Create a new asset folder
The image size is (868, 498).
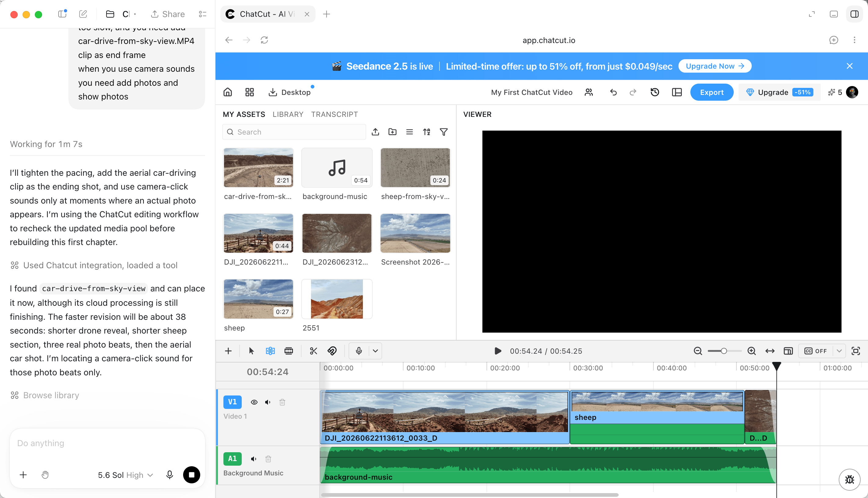pos(392,132)
